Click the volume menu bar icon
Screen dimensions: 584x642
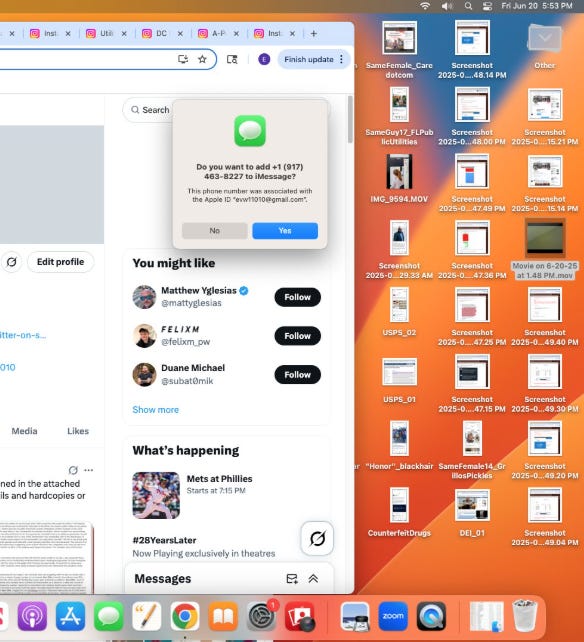(447, 6)
